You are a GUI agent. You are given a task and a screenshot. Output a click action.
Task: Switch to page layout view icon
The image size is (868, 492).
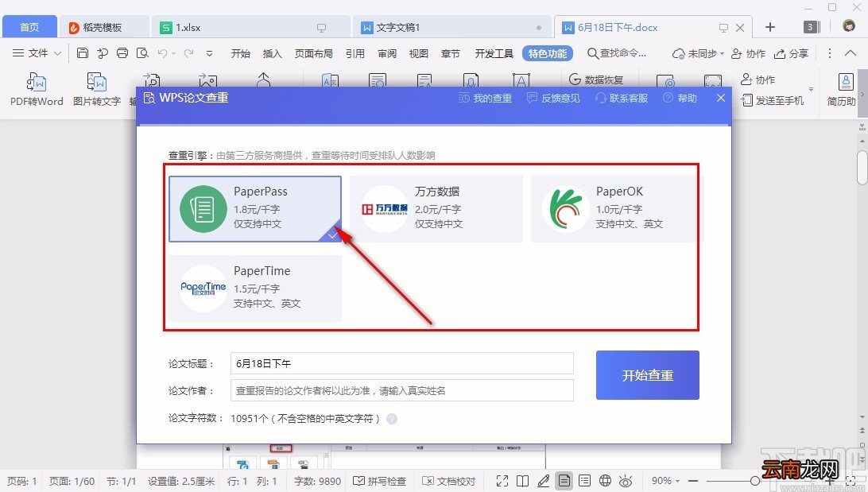pyautogui.click(x=564, y=481)
